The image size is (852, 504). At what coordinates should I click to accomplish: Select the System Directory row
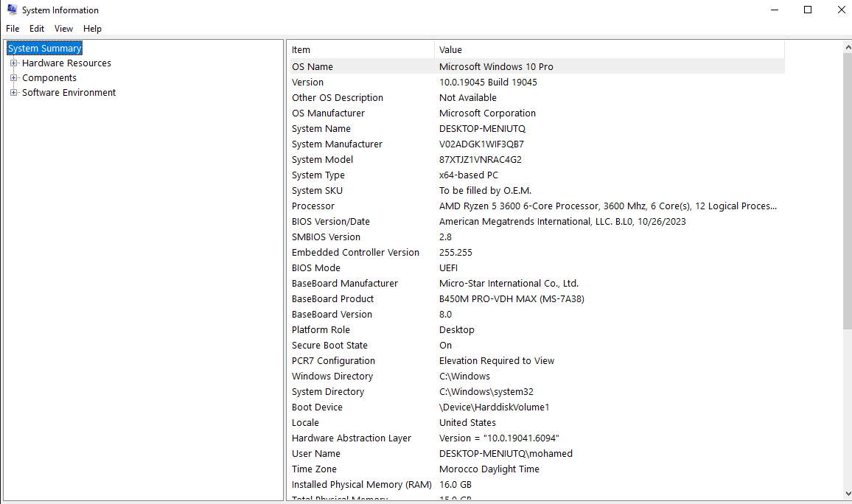537,391
